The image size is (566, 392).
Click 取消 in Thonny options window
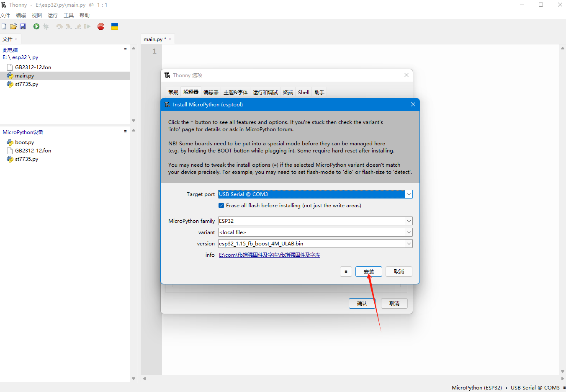click(x=394, y=303)
